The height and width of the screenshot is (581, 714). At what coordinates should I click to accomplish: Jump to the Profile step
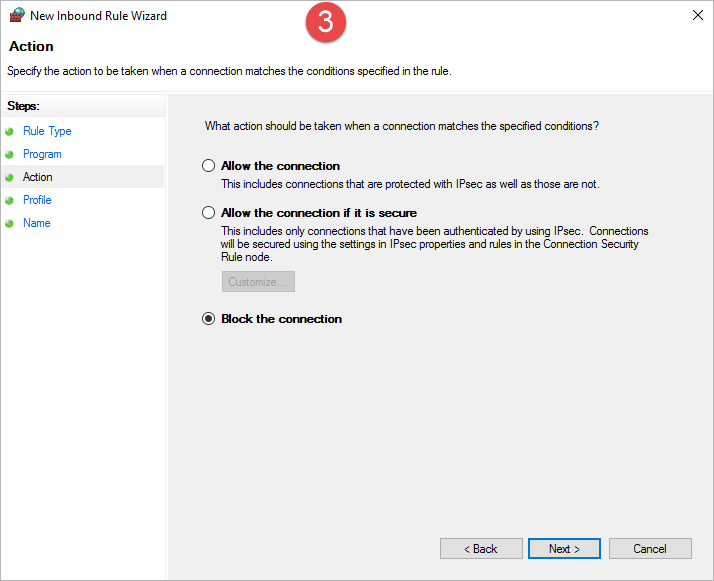point(37,200)
